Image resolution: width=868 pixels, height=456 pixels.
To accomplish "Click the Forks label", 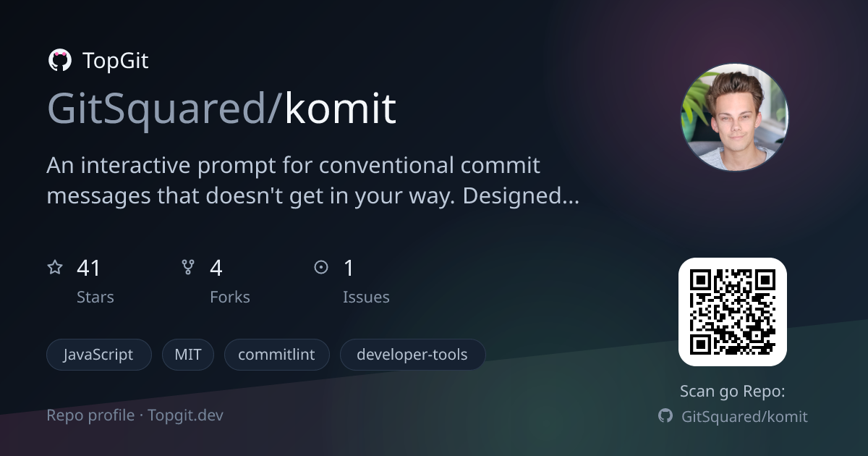I will click(230, 297).
